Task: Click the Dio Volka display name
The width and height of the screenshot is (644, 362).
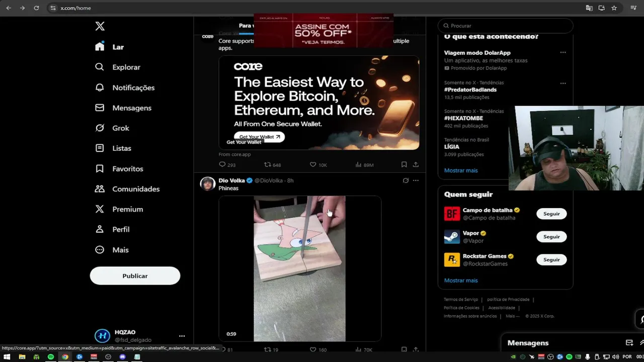Action: [x=231, y=180]
